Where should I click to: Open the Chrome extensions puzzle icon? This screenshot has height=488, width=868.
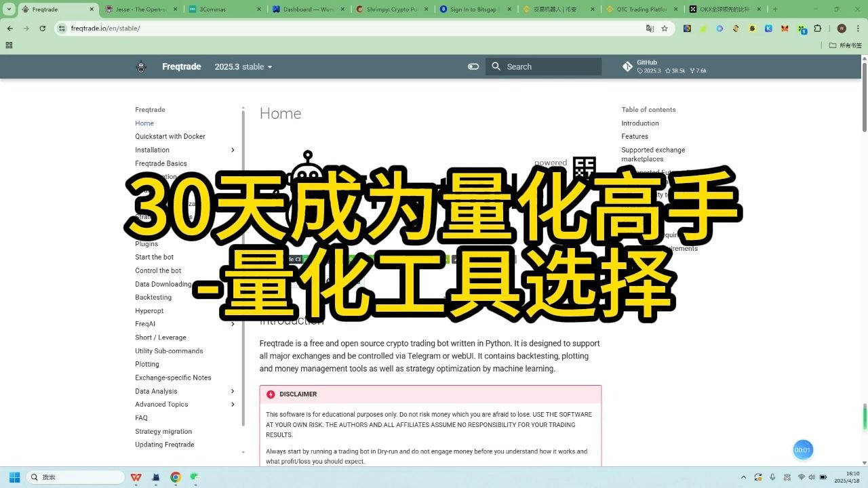(x=817, y=28)
